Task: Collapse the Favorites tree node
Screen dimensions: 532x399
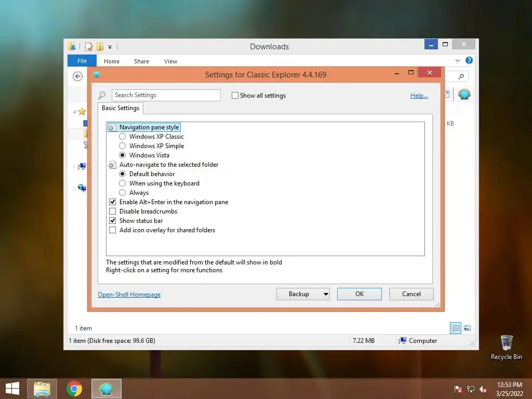Action: [x=74, y=112]
